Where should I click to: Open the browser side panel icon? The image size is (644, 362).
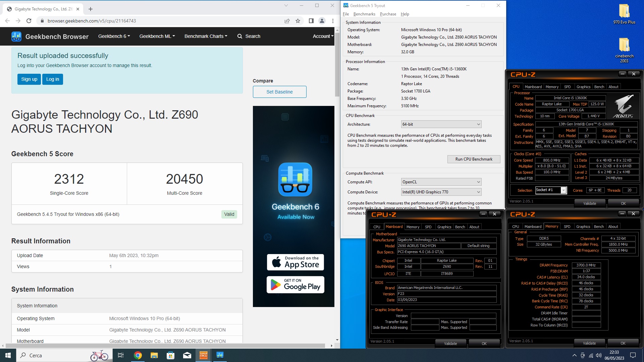[x=311, y=21]
